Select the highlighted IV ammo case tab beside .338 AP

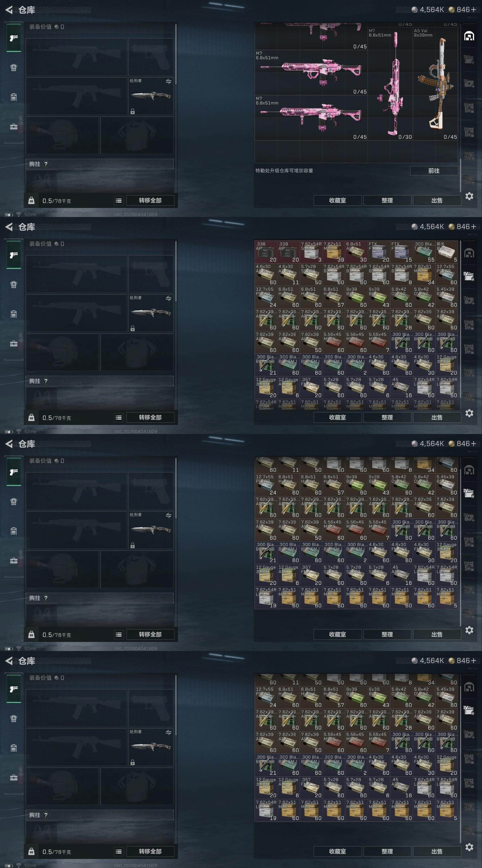pyautogui.click(x=469, y=276)
